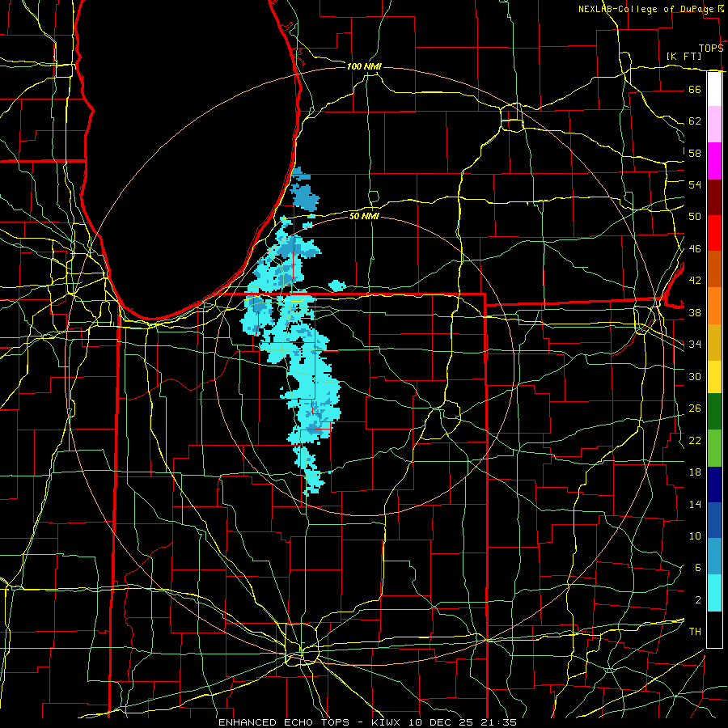728x728 pixels.
Task: Click the dark green 30 K FT swatch
Action: 714,412
